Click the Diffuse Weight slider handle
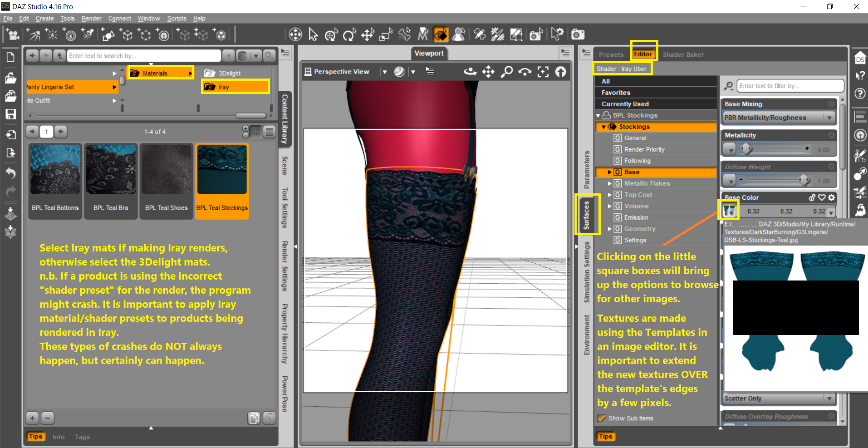The width and height of the screenshot is (868, 448). coord(804,180)
